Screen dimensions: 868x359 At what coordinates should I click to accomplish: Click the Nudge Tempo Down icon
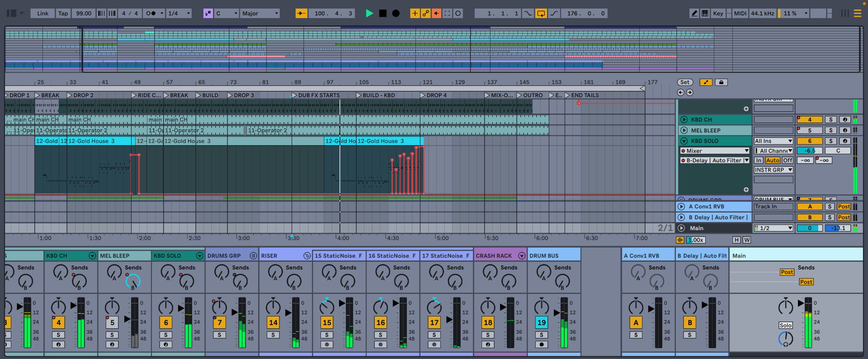(x=101, y=14)
